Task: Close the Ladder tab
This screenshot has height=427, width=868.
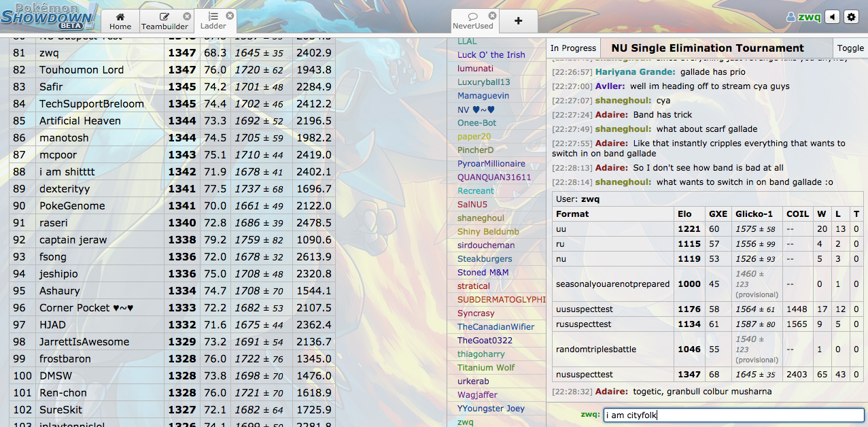Action: click(x=230, y=16)
